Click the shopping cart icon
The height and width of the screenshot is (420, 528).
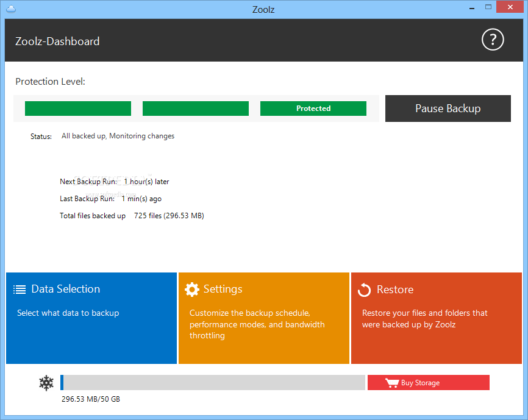click(392, 383)
